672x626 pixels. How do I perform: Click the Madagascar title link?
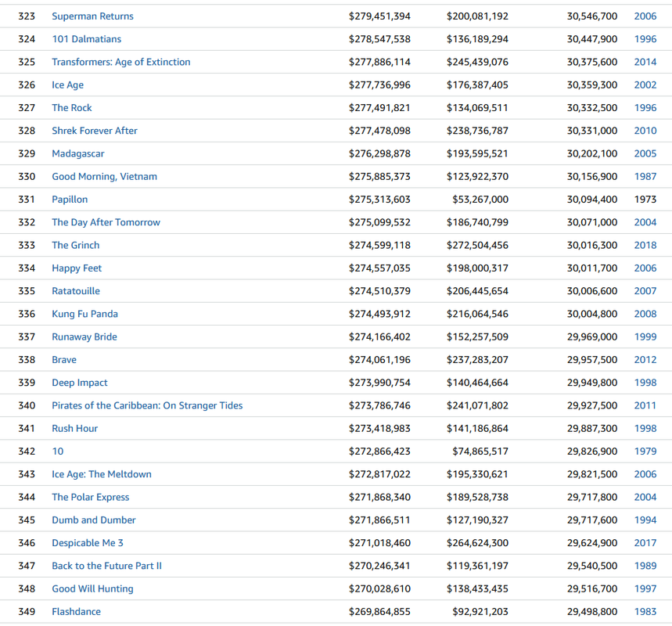78,153
